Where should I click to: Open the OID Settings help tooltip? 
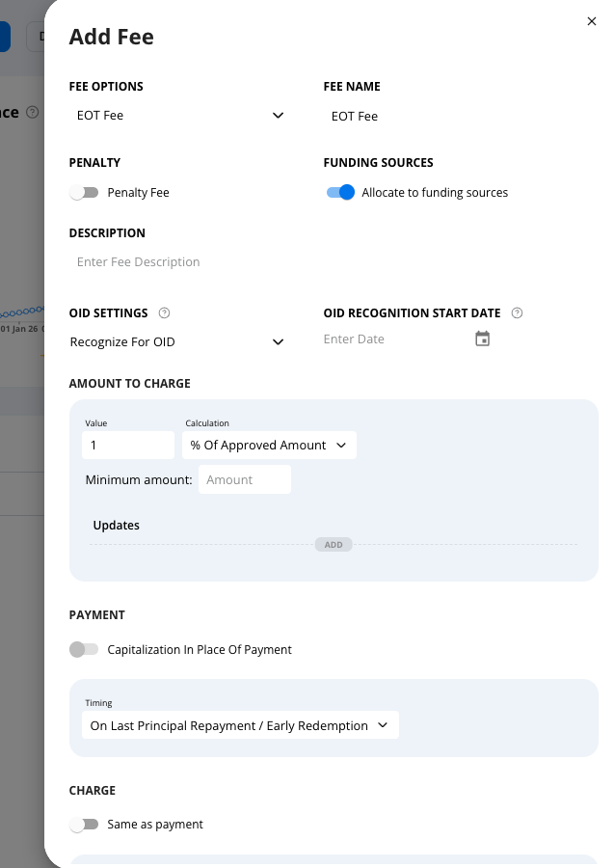pyautogui.click(x=164, y=312)
